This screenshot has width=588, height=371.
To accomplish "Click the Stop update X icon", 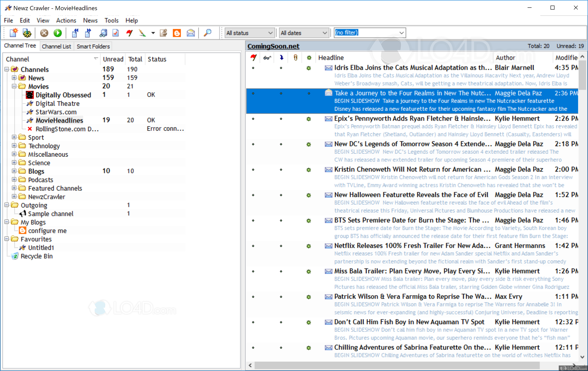I will pyautogui.click(x=44, y=33).
